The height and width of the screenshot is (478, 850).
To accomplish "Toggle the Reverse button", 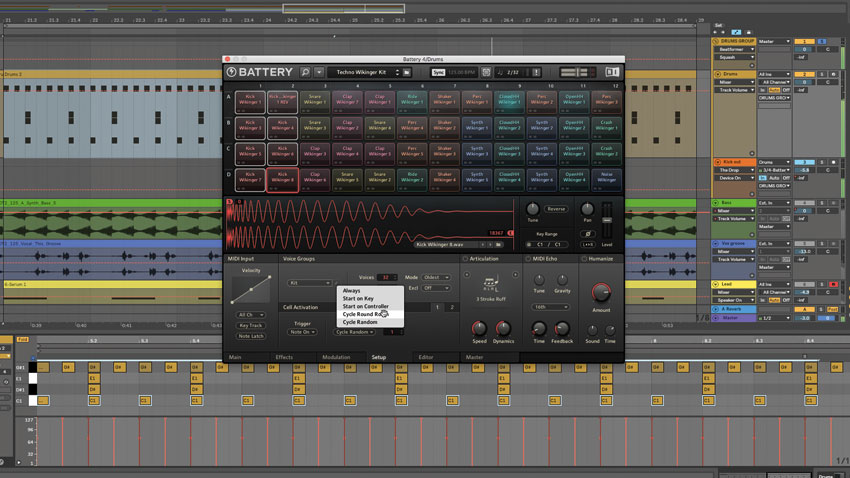I will (x=556, y=209).
